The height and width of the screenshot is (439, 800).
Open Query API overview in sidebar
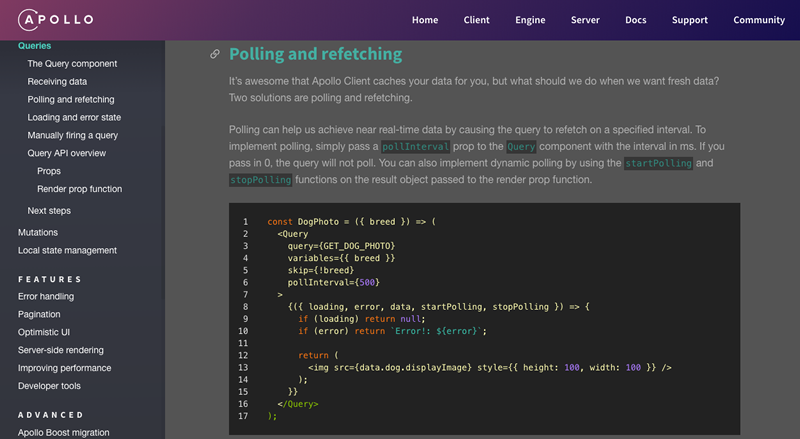tap(67, 153)
